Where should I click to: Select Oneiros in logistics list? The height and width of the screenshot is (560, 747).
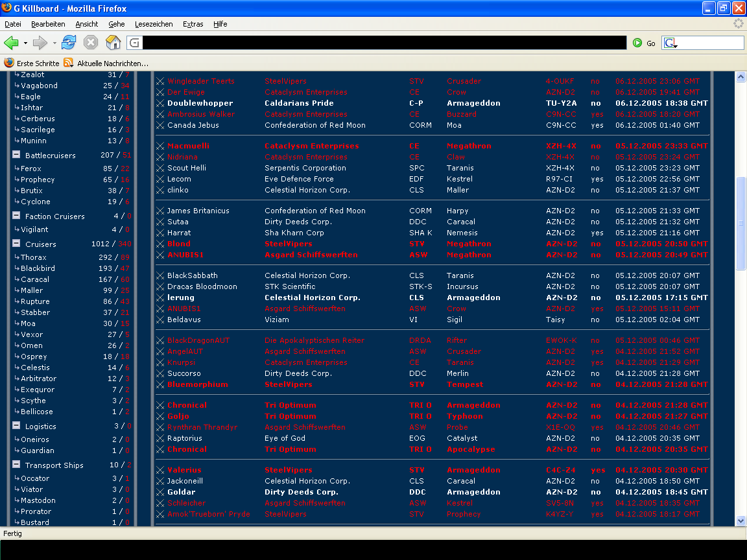(x=35, y=439)
